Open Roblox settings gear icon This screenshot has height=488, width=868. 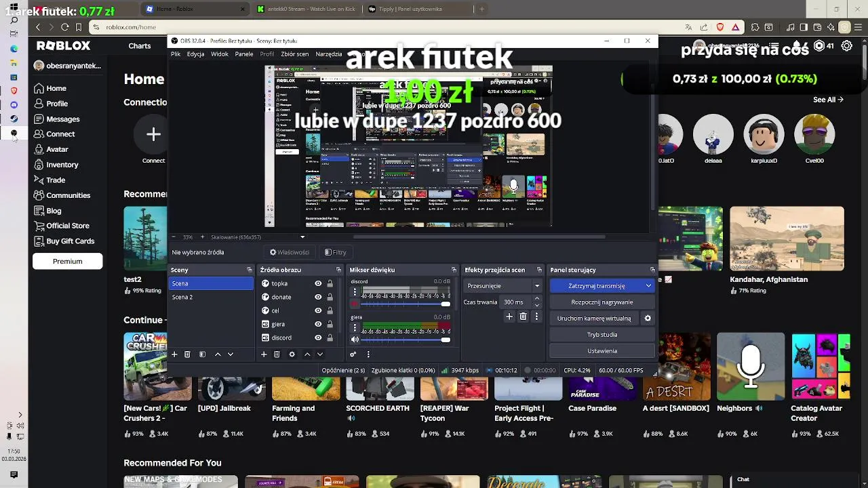click(x=847, y=46)
